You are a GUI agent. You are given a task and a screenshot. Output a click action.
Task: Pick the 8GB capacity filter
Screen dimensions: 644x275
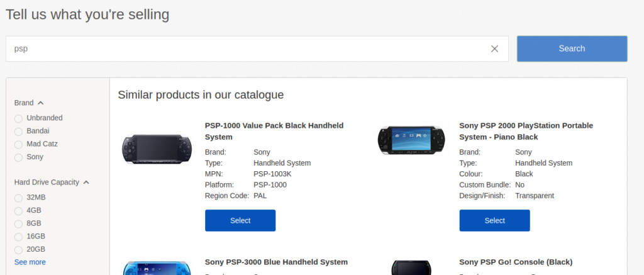(x=18, y=224)
